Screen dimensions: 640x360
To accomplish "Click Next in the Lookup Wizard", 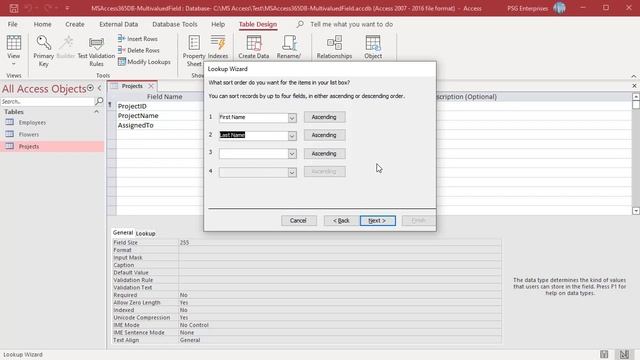I will [x=378, y=221].
